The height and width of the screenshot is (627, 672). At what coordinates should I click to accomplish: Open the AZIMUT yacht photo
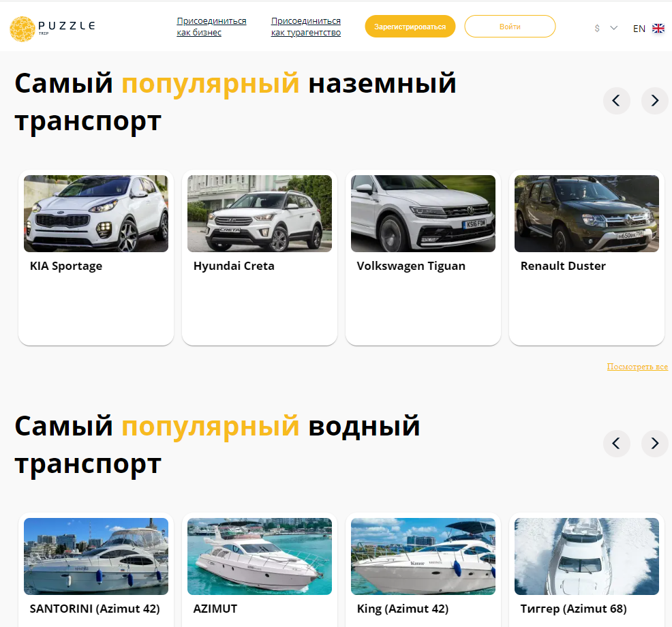coord(259,556)
